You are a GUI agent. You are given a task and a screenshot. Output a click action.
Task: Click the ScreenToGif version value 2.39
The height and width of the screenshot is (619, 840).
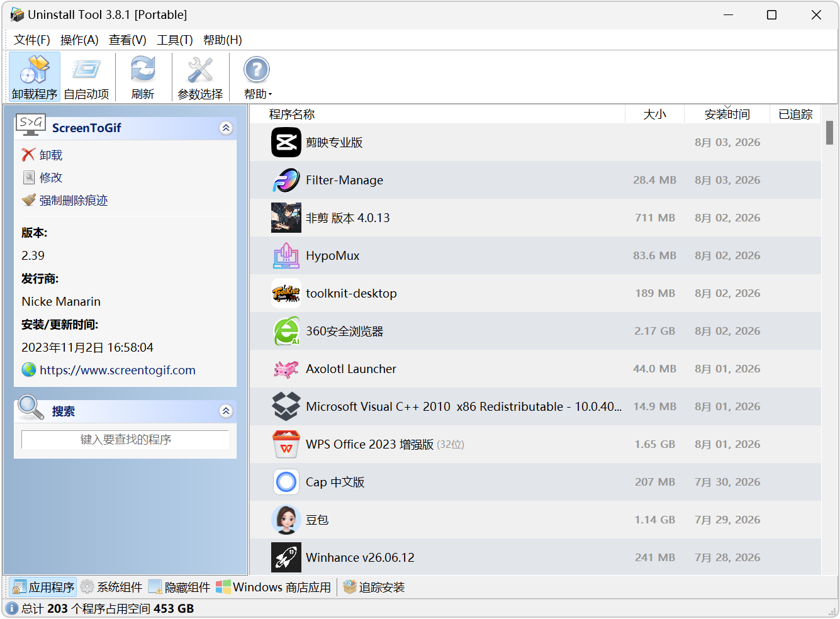[x=33, y=256]
